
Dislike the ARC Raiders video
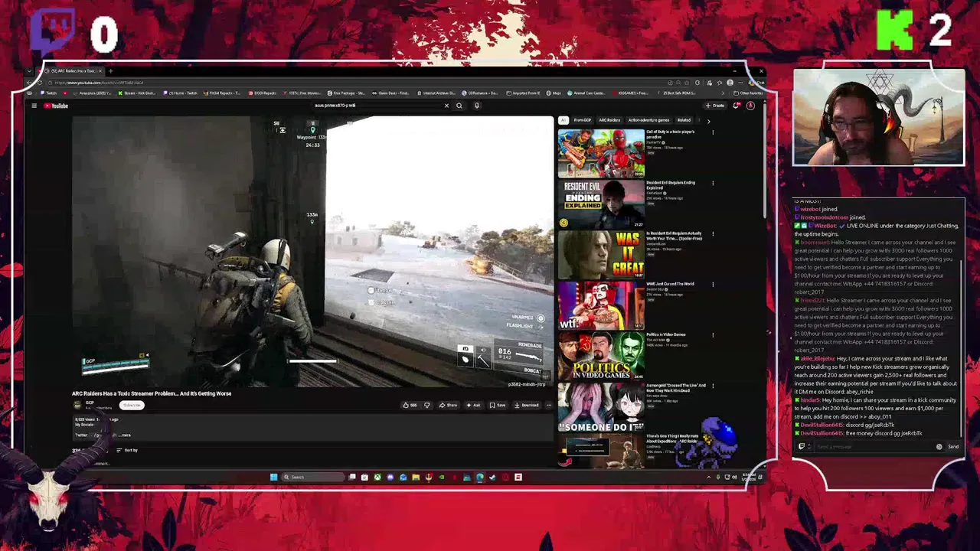[427, 405]
